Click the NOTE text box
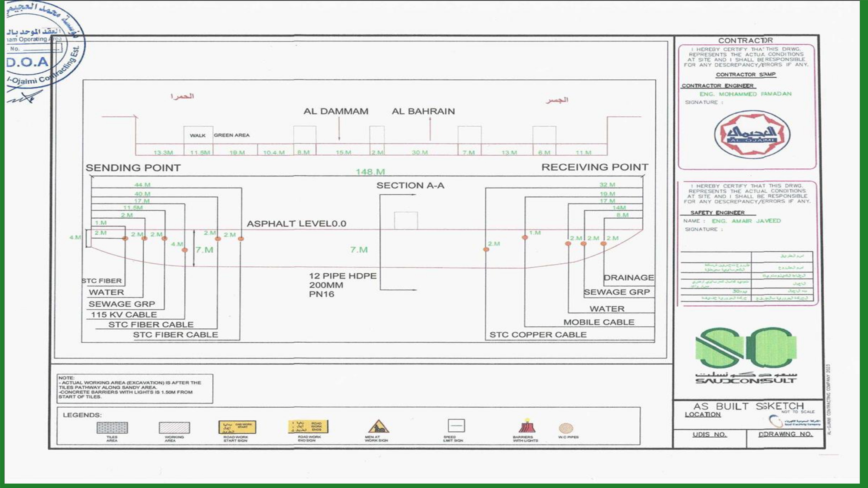Image resolution: width=868 pixels, height=488 pixels. (135, 389)
